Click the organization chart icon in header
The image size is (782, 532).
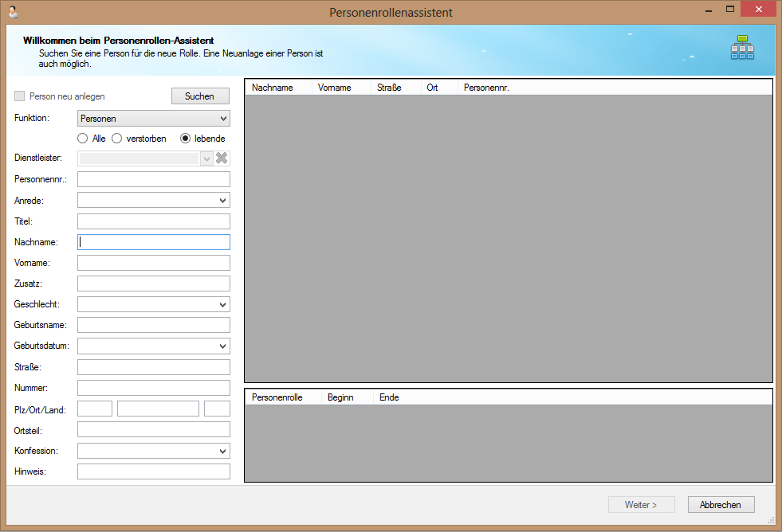[742, 48]
